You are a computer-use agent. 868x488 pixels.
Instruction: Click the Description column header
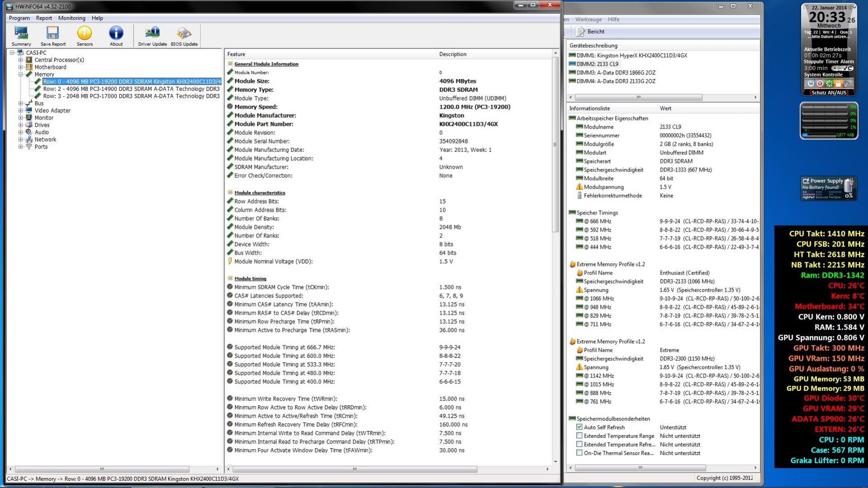pos(494,54)
